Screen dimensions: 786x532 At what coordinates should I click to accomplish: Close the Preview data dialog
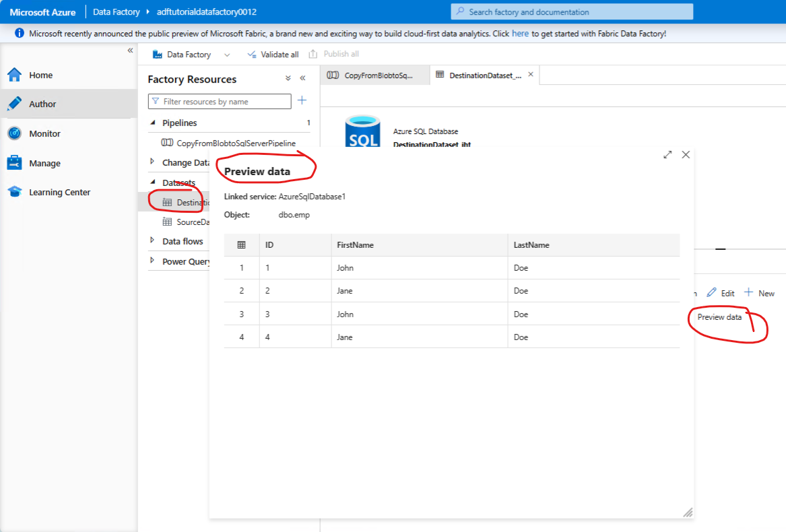[686, 154]
